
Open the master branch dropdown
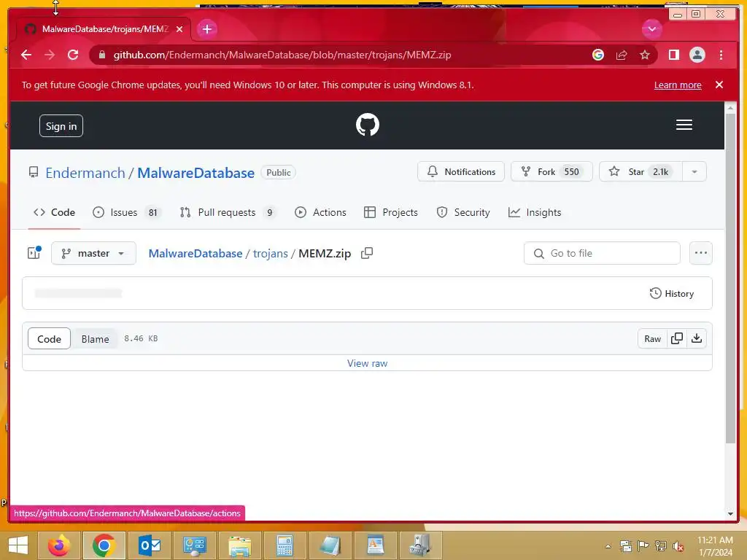tap(93, 253)
